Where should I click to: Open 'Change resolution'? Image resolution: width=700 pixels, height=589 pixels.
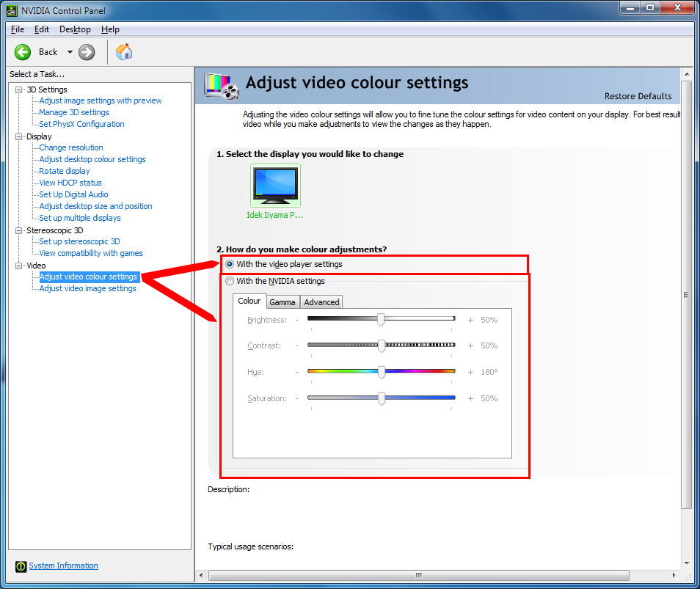(71, 147)
